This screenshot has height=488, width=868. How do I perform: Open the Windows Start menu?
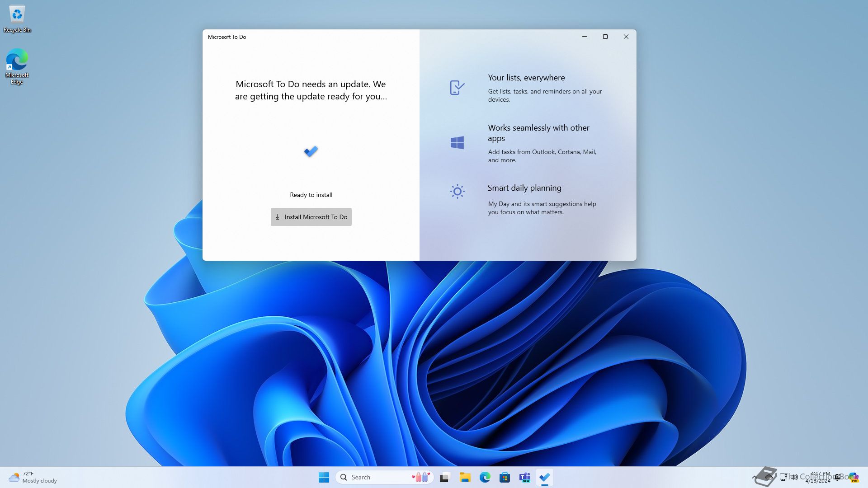324,477
